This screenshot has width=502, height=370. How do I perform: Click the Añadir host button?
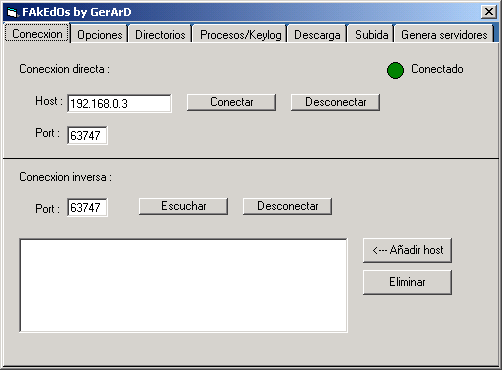coord(407,250)
